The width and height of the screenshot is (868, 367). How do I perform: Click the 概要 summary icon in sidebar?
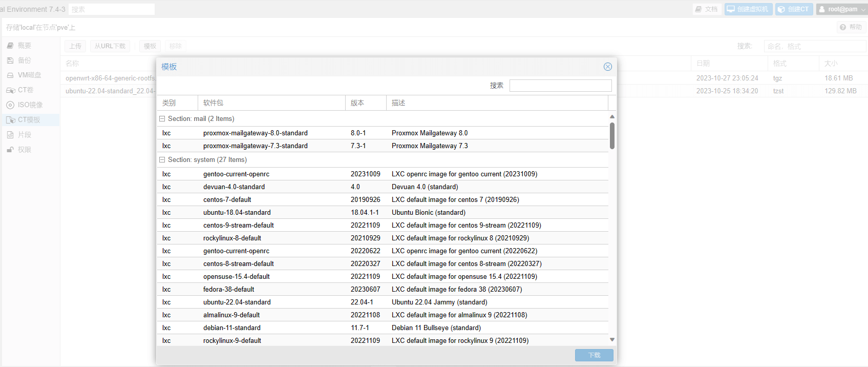[10, 46]
